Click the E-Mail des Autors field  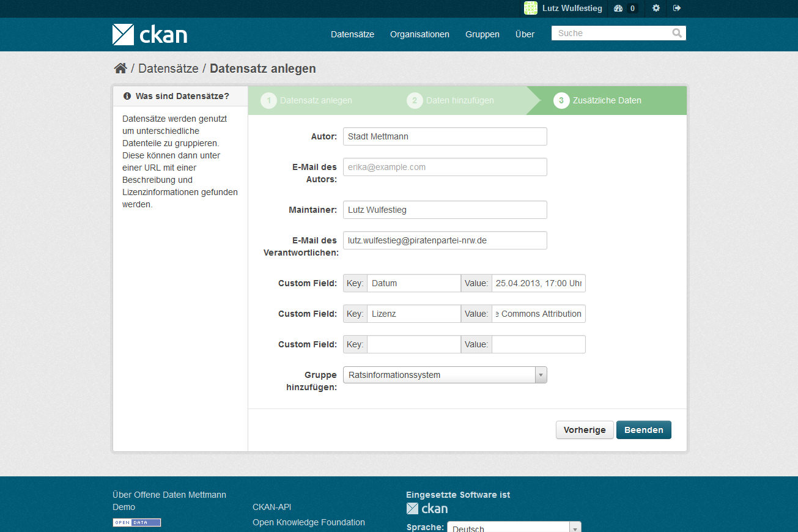(445, 167)
